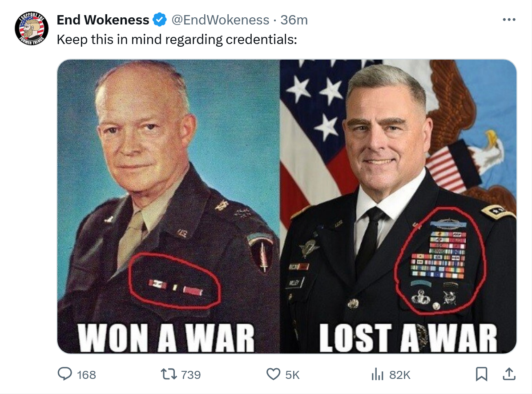Open the post via 36m timestamp
This screenshot has width=532, height=394.
[x=294, y=20]
